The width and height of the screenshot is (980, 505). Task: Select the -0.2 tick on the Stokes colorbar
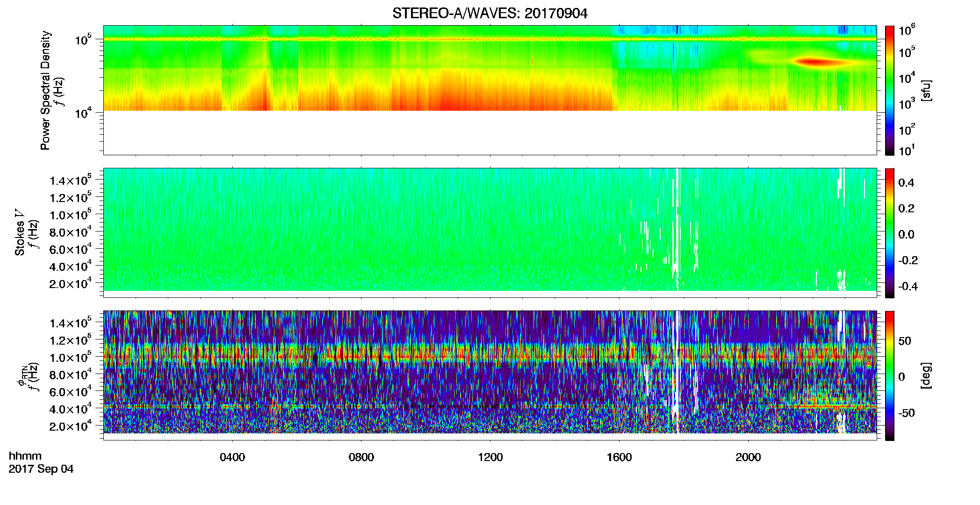pos(908,260)
